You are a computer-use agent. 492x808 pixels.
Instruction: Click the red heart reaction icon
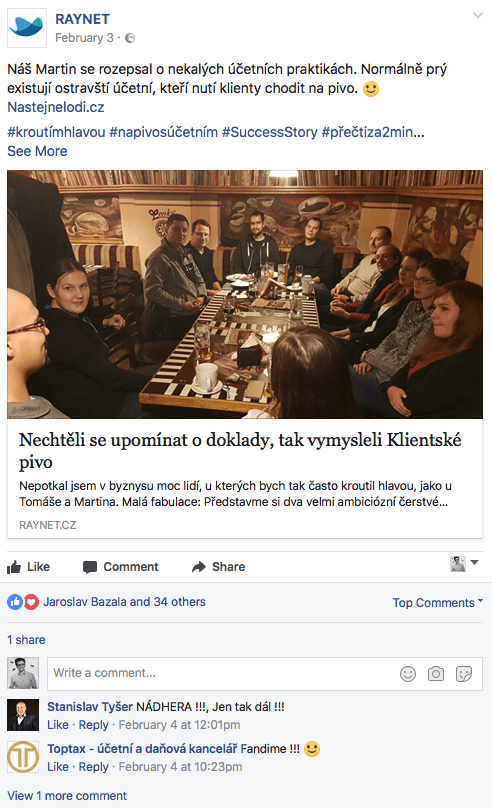tap(31, 602)
